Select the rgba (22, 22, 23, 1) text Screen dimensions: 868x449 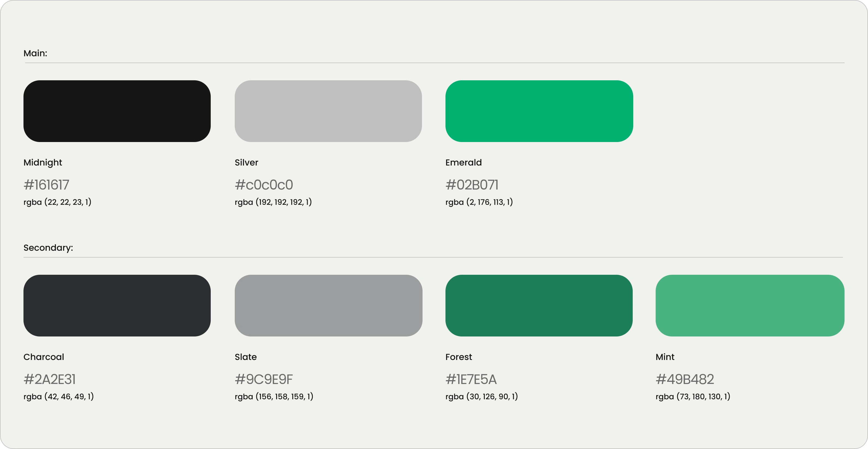coord(57,202)
